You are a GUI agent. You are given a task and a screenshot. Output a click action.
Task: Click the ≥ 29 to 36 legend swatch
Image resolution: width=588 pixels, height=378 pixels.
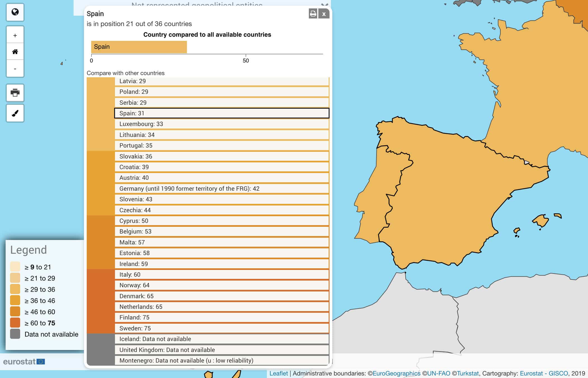(15, 289)
